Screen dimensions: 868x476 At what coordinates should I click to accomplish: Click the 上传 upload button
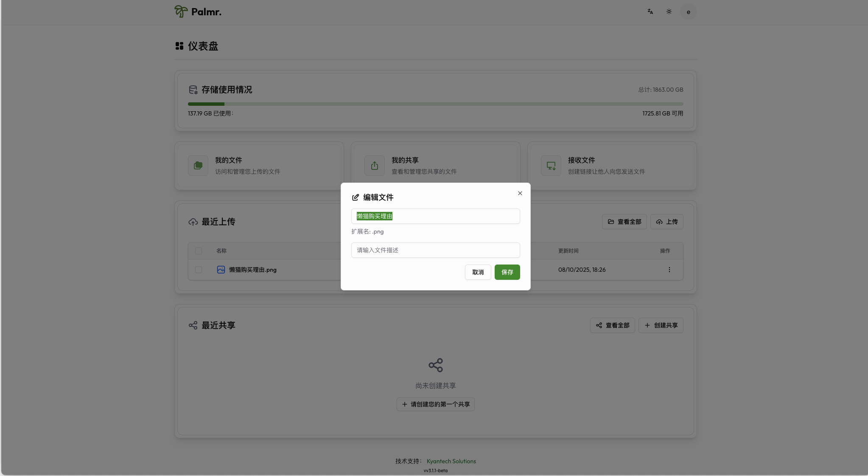[667, 222]
